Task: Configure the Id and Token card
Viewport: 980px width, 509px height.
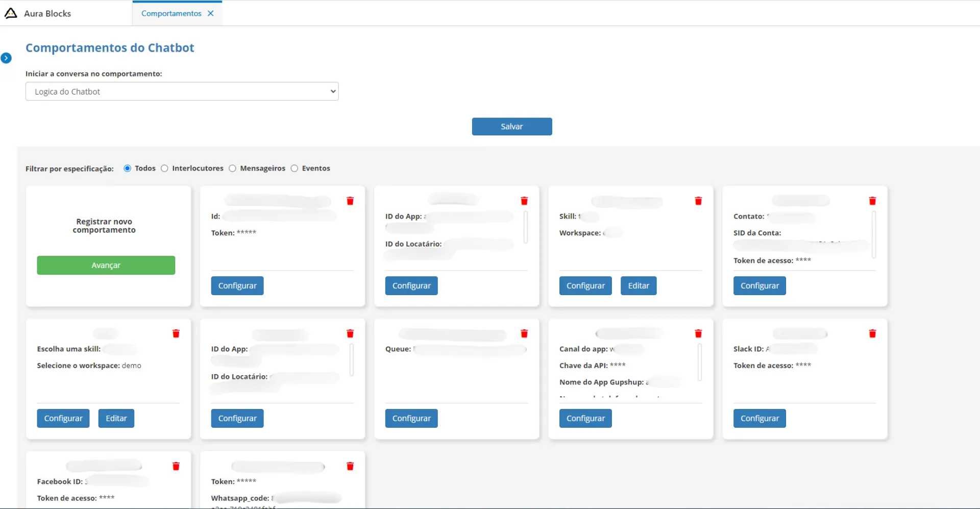Action: [x=237, y=285]
